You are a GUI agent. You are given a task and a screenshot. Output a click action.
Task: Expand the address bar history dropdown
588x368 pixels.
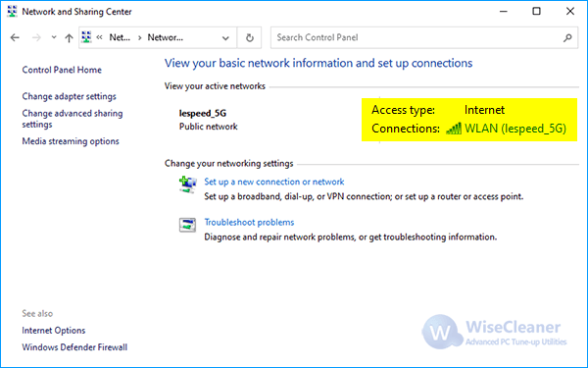[x=225, y=38]
